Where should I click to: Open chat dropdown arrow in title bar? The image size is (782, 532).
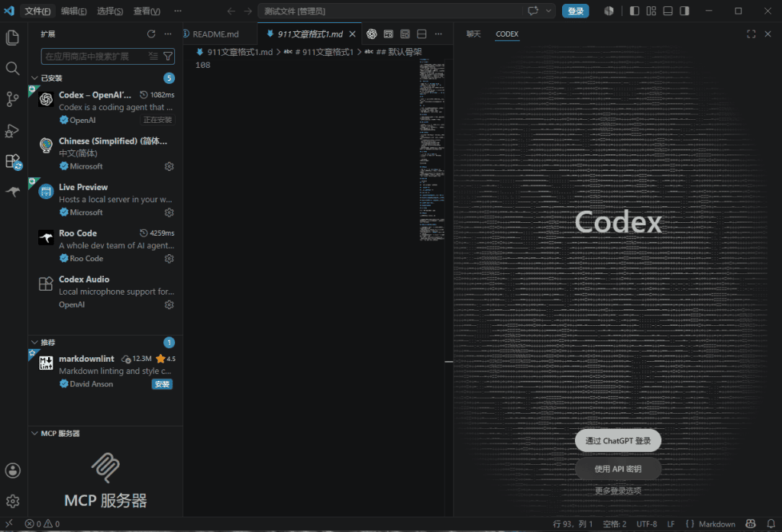(548, 11)
